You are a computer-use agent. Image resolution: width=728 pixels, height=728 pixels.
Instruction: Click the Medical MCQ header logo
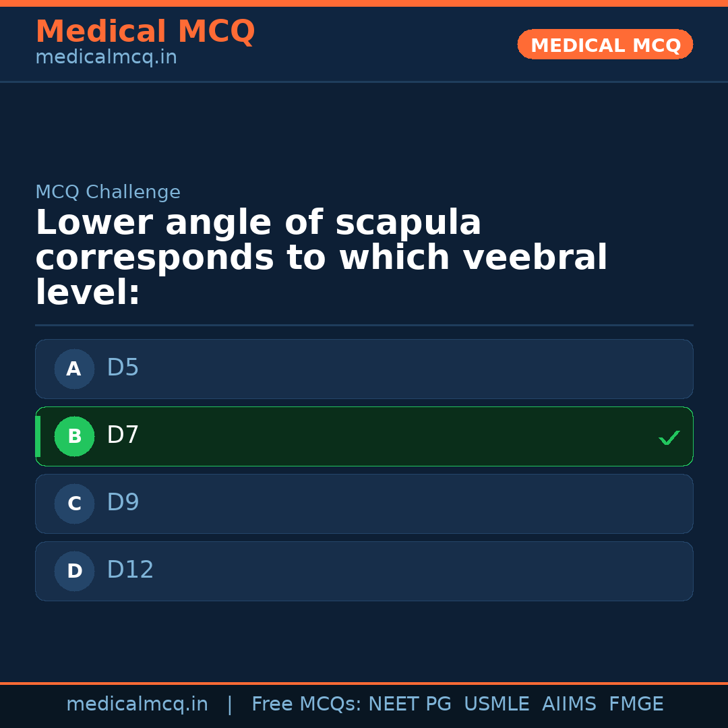click(x=145, y=32)
